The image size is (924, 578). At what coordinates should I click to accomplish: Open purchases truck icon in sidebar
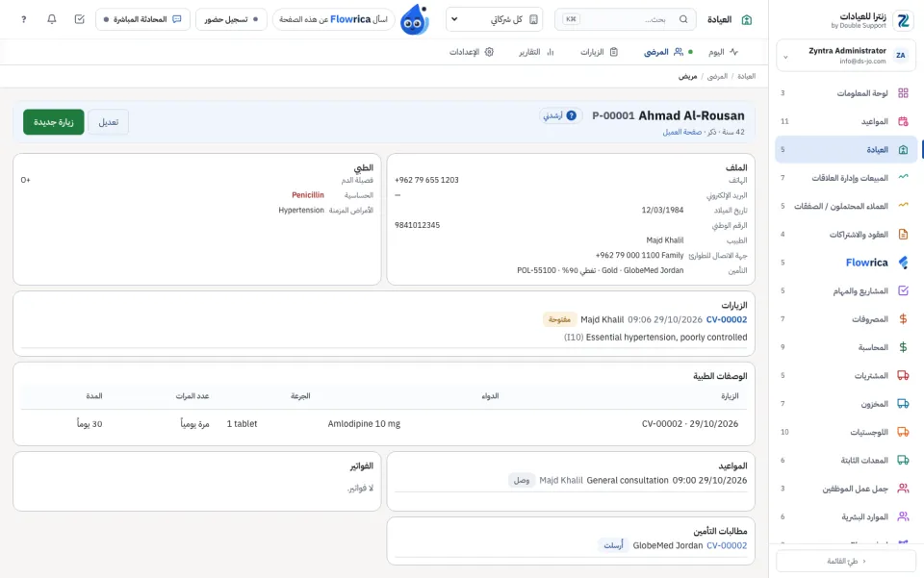point(903,375)
